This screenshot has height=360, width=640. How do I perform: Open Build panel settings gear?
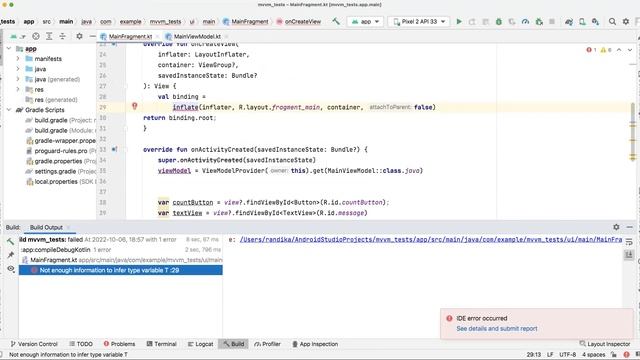(x=616, y=227)
